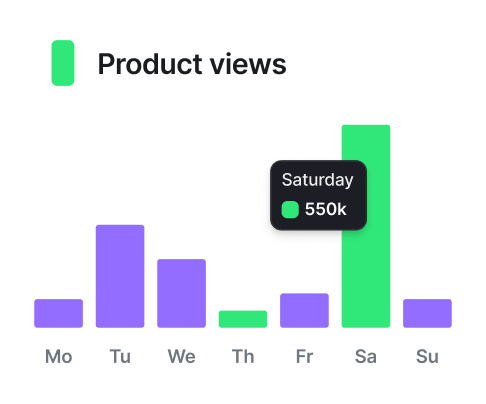Click the Monday purple bar

click(58, 313)
